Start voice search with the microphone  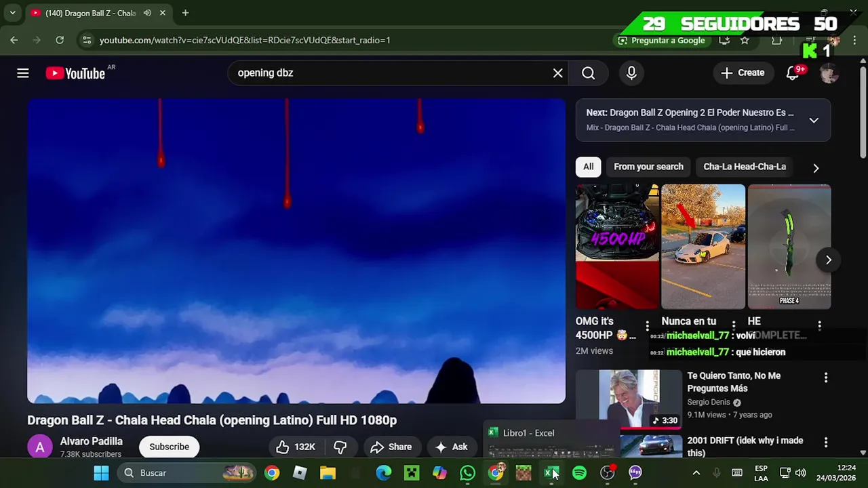(631, 73)
